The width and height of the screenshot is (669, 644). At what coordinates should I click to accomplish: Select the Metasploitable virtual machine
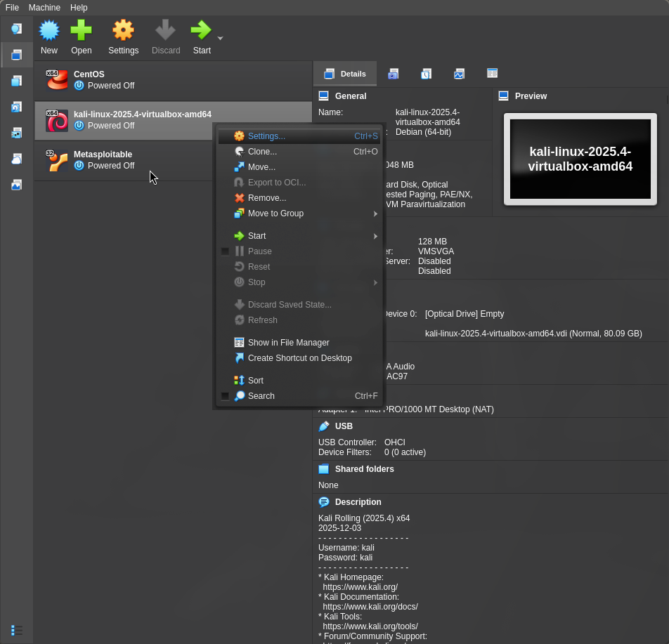point(124,160)
